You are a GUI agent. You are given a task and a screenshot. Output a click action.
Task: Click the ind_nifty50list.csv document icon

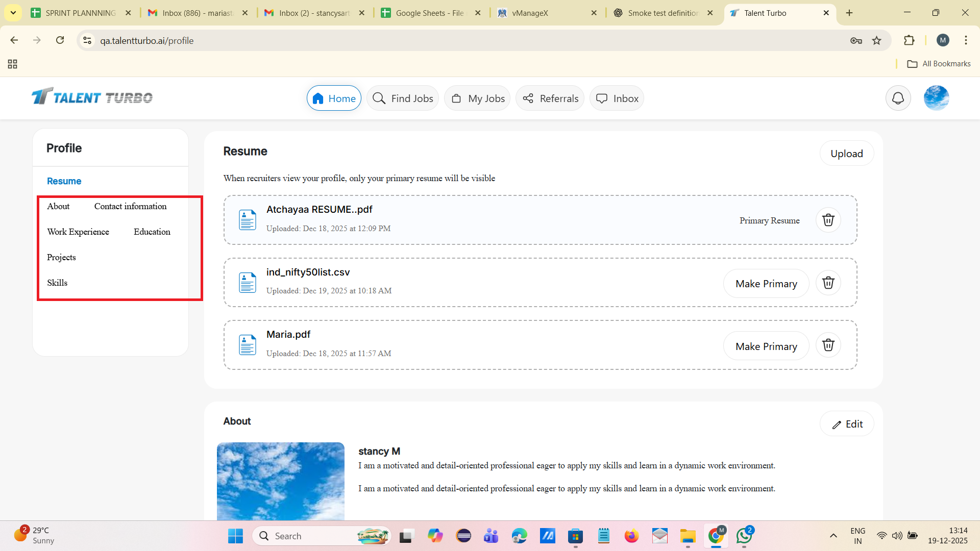tap(248, 283)
